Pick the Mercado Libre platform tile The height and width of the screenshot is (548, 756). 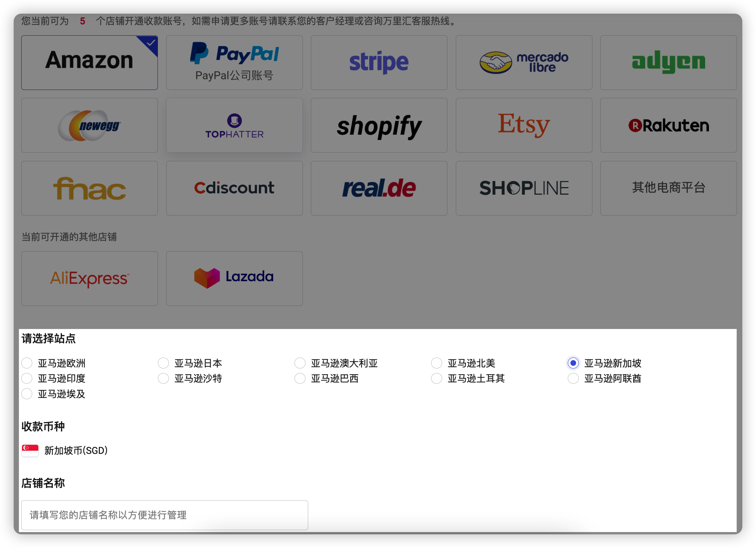click(x=524, y=63)
